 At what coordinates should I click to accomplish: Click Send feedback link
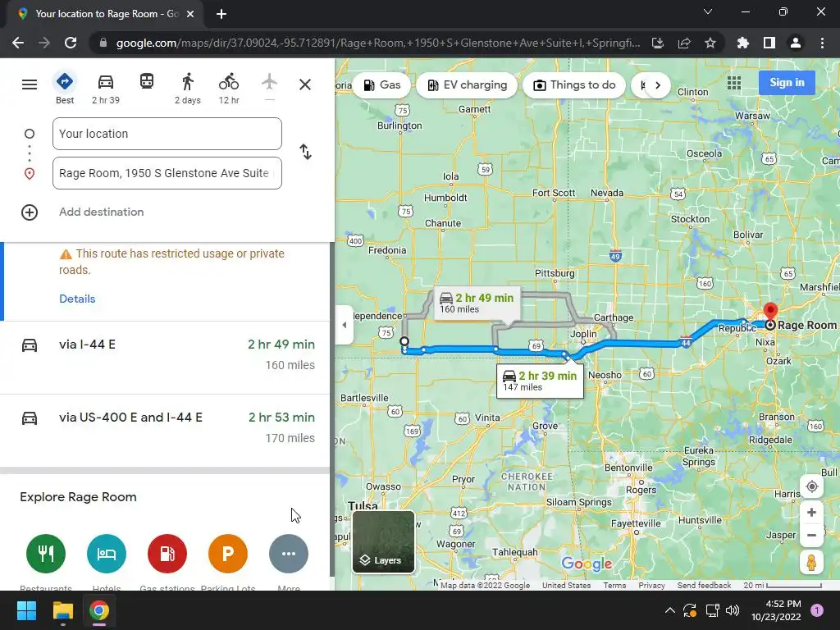pyautogui.click(x=704, y=586)
